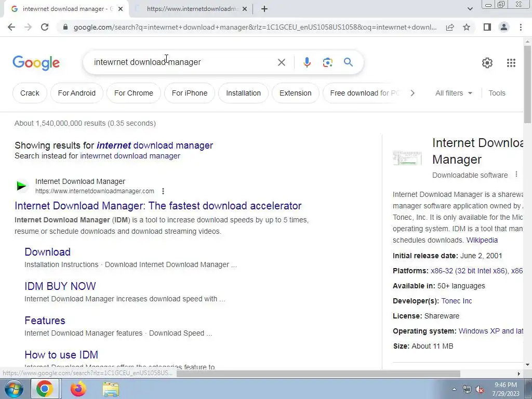
Task: Open the x86-32 platforms link
Action: pos(470,271)
